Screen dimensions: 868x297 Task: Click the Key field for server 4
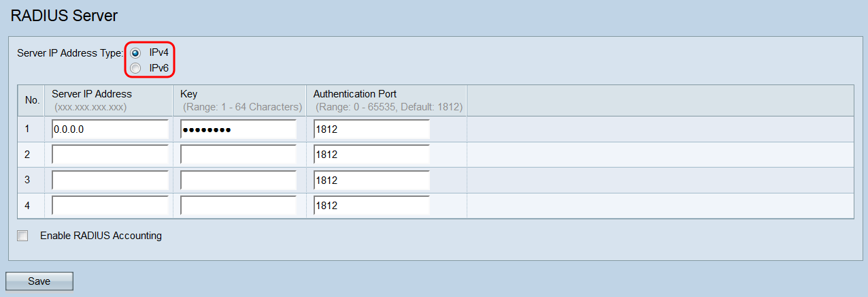click(x=239, y=205)
